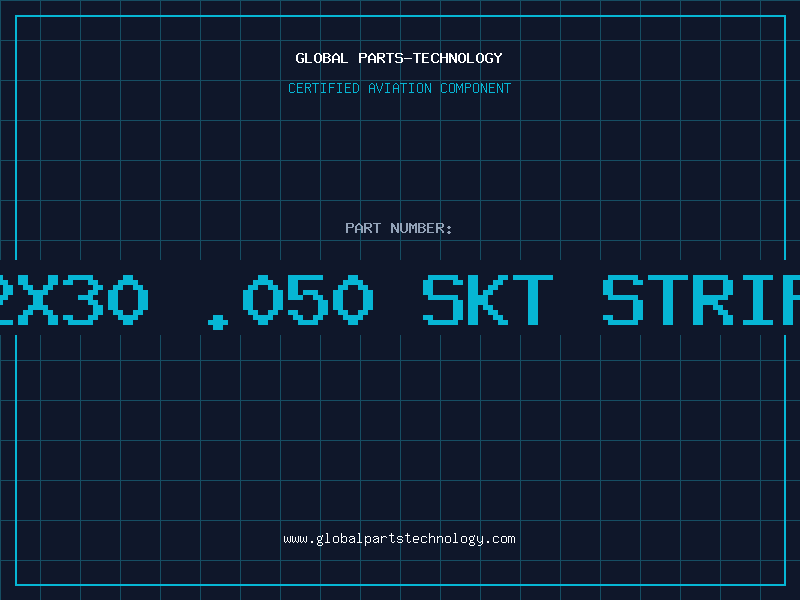Open the www.globalpartstechnology.com link
Screen dimensions: 800x600
click(x=399, y=539)
